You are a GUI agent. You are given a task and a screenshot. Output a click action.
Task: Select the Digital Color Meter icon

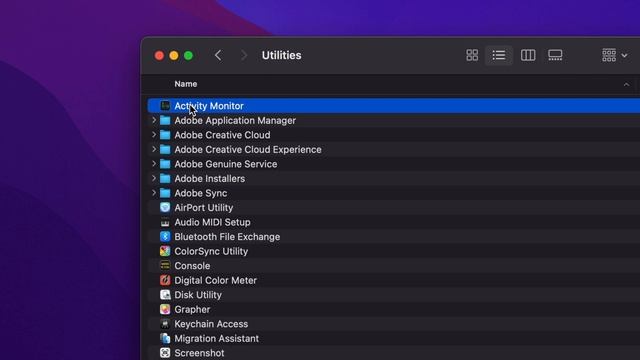pos(165,280)
